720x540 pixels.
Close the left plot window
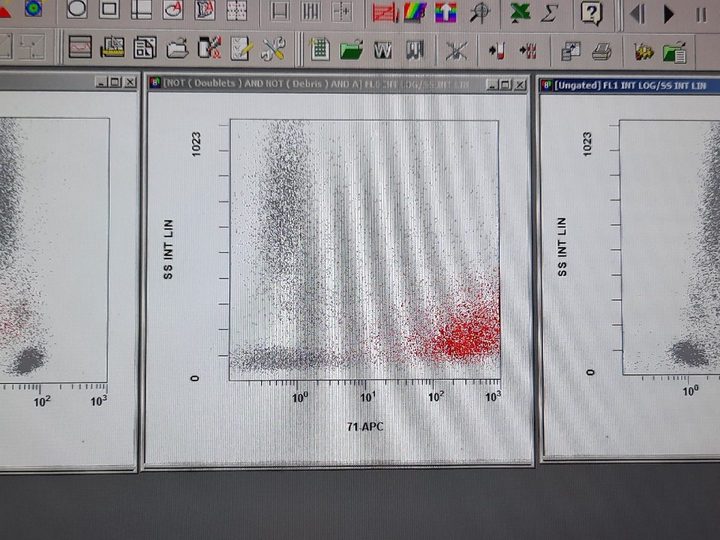pyautogui.click(x=130, y=82)
